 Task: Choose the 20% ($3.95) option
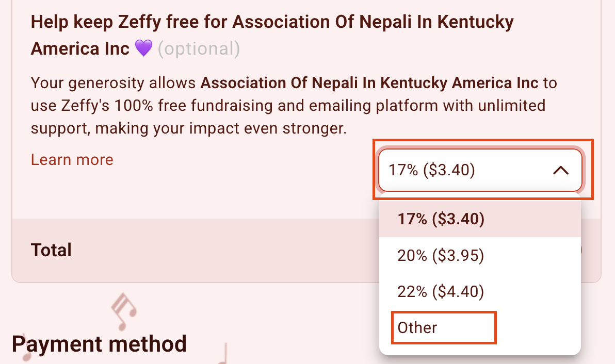pos(480,255)
